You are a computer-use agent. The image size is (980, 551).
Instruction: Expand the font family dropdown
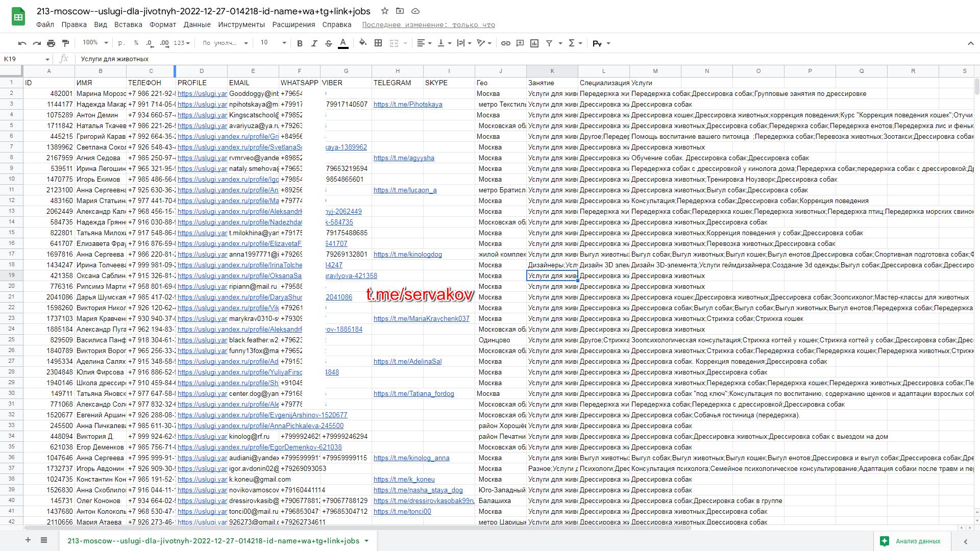coord(225,43)
